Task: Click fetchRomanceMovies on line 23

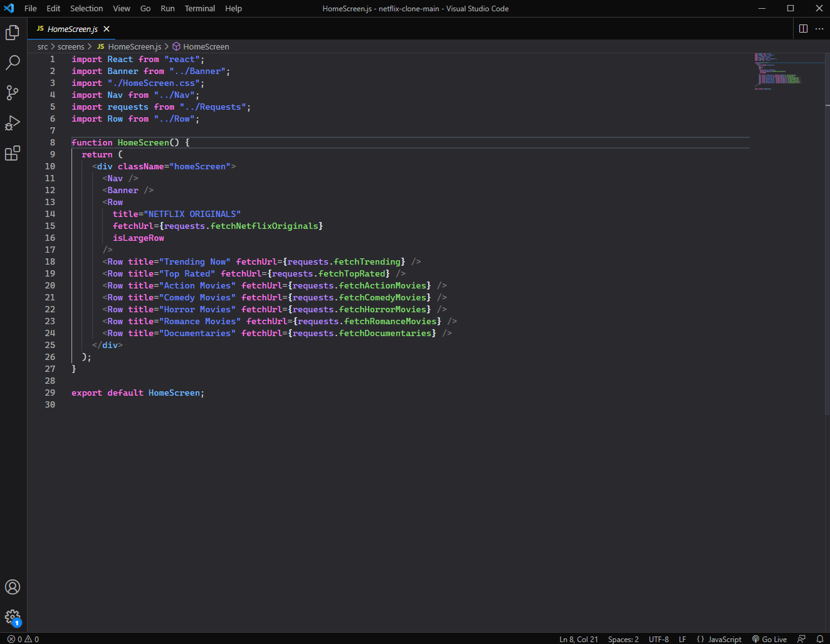Action: (x=390, y=321)
